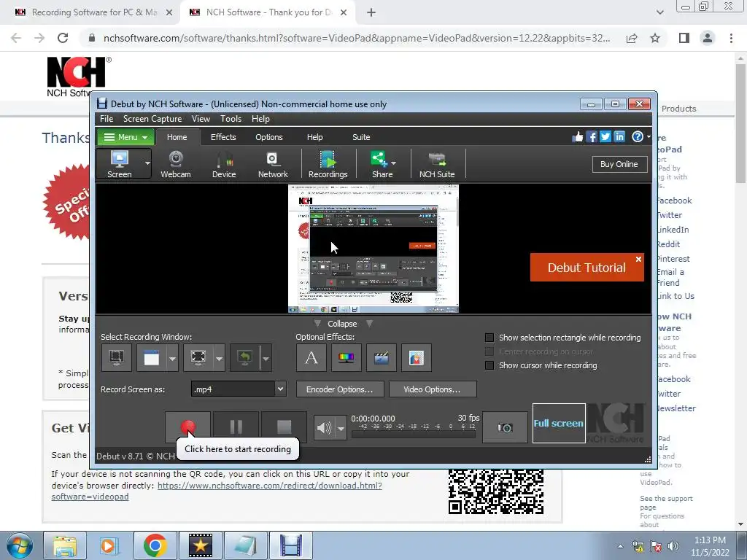
Task: Select the Webcam source icon
Action: (x=176, y=164)
